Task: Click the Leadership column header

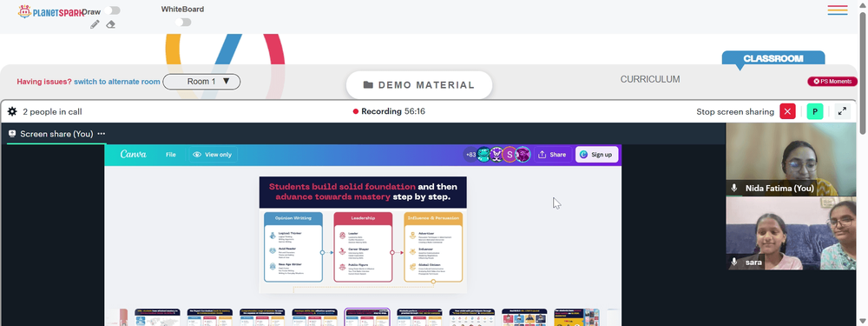Action: 363,218
